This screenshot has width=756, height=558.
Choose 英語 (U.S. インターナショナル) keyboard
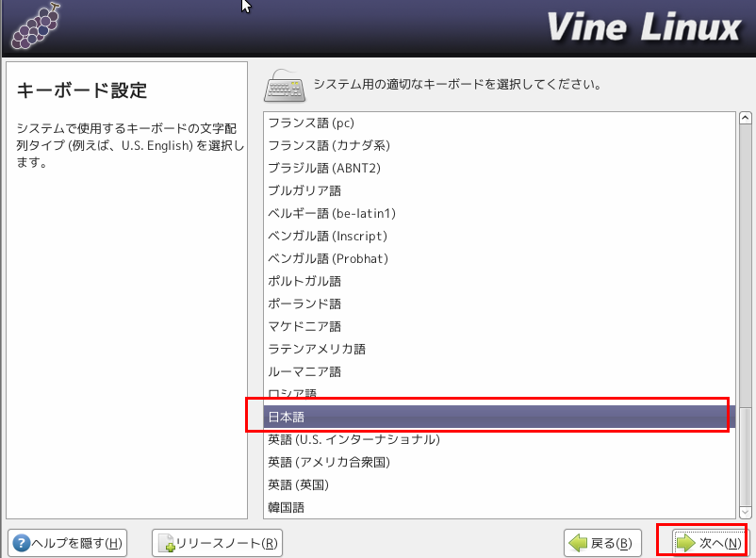coord(500,439)
